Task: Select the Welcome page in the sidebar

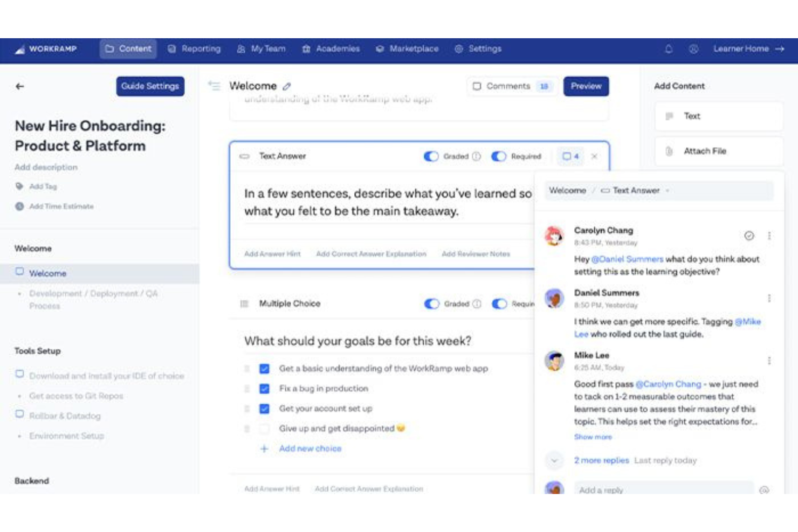Action: (100, 274)
